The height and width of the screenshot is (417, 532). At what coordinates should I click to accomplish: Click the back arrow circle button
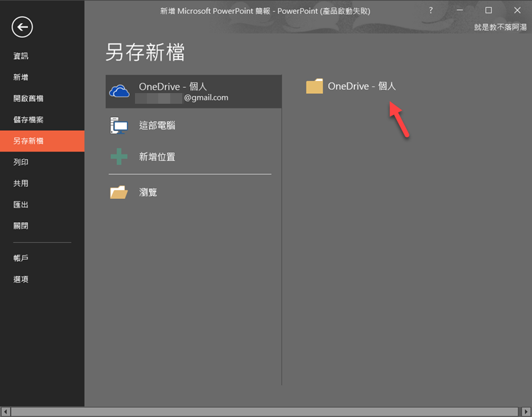click(x=22, y=27)
